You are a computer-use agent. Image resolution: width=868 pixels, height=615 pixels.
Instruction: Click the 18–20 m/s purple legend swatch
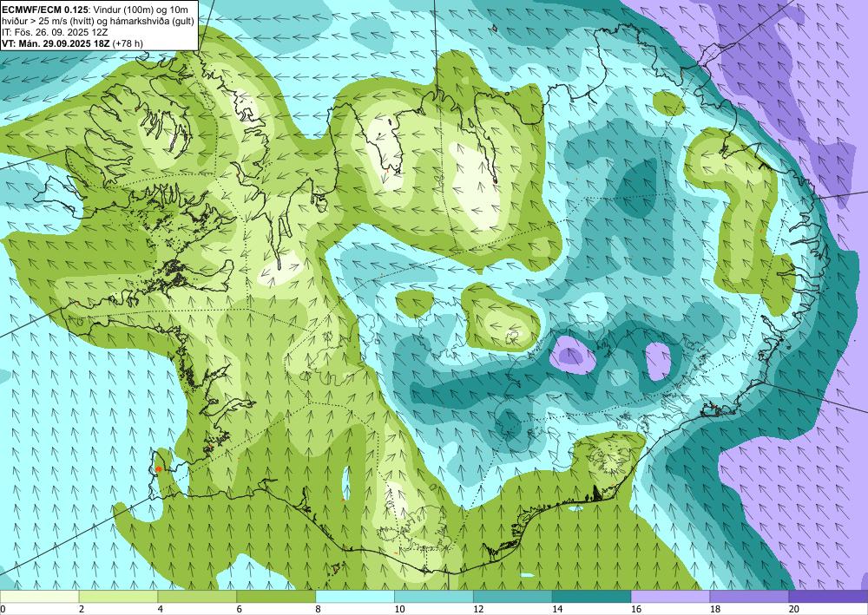750,596
